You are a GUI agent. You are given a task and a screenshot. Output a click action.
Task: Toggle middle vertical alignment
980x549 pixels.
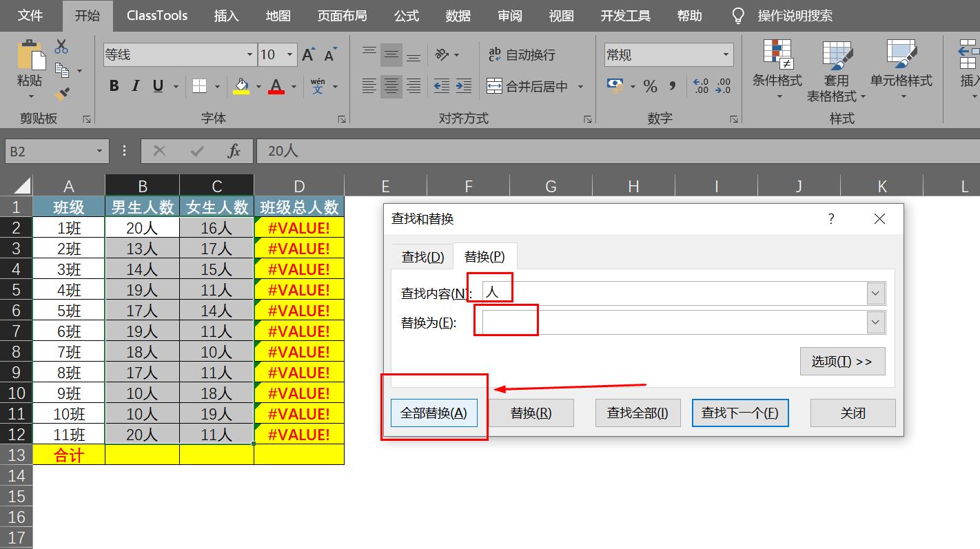coord(391,54)
